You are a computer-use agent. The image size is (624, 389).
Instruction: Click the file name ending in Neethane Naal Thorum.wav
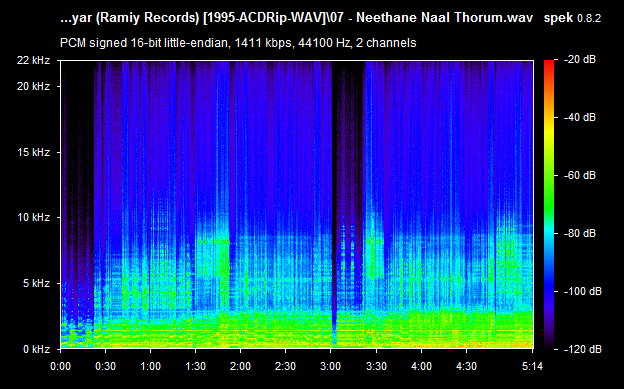296,18
